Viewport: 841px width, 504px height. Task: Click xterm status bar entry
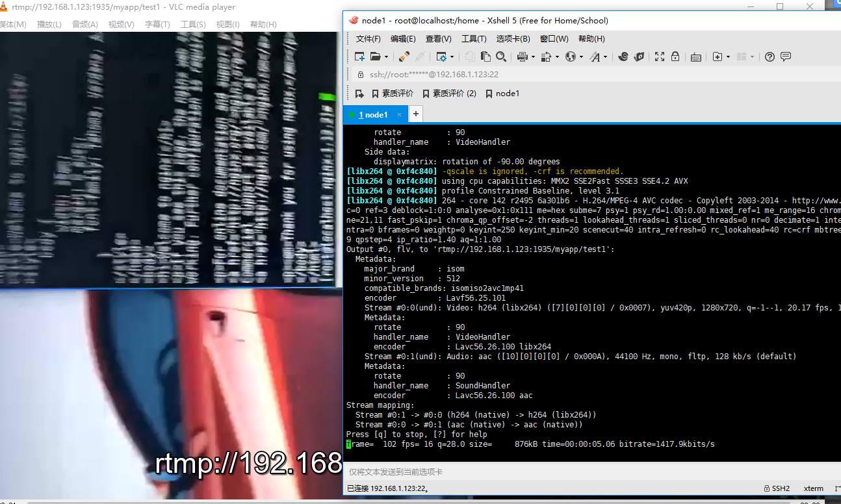pyautogui.click(x=814, y=488)
